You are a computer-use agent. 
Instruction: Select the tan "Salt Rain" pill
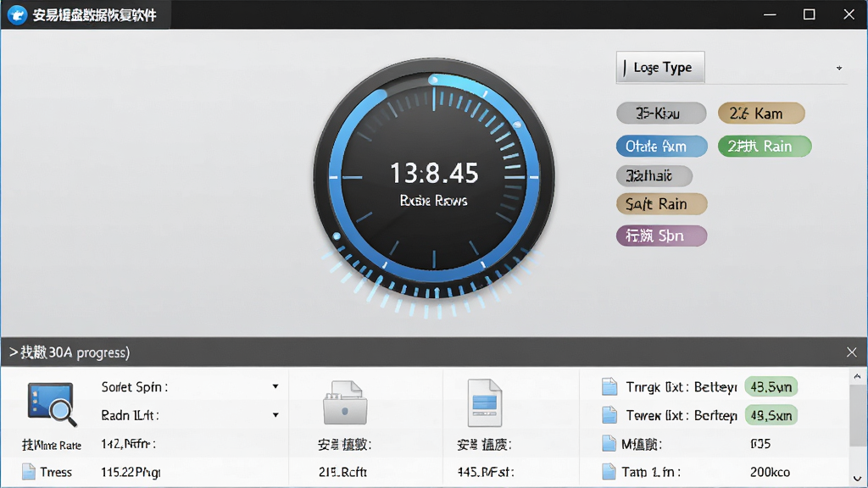661,204
